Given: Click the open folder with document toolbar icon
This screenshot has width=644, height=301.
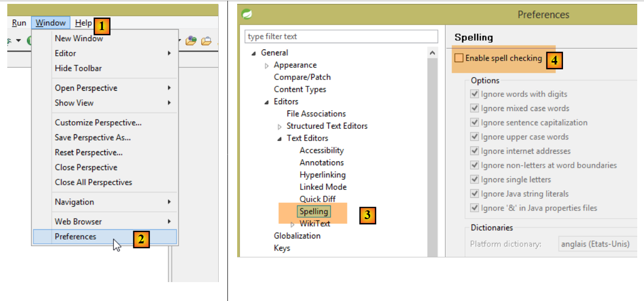Looking at the screenshot, I should [x=207, y=41].
